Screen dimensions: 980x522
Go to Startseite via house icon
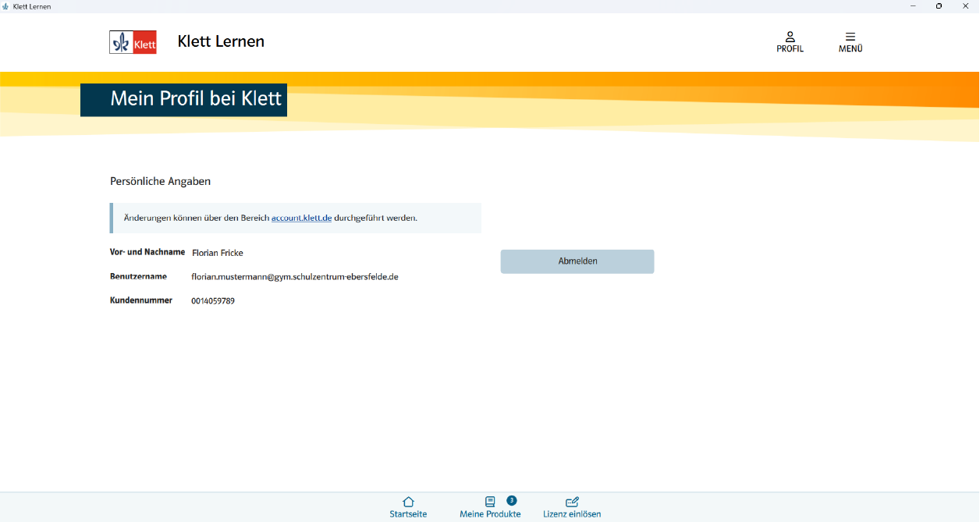click(408, 502)
